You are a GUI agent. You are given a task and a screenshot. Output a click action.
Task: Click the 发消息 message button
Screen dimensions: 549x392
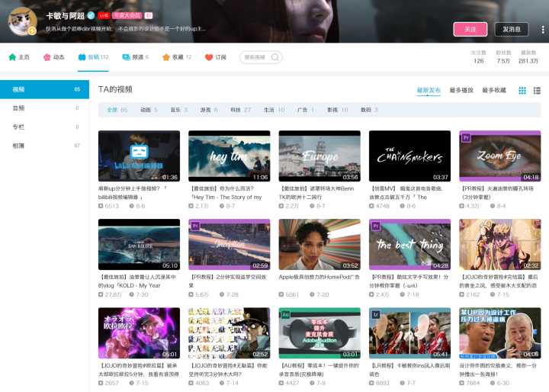[x=512, y=30]
